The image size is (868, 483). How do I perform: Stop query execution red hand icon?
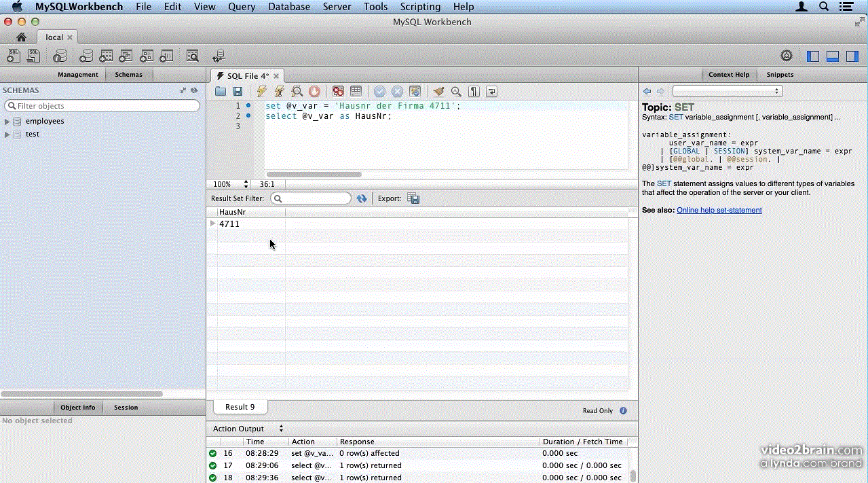[314, 92]
